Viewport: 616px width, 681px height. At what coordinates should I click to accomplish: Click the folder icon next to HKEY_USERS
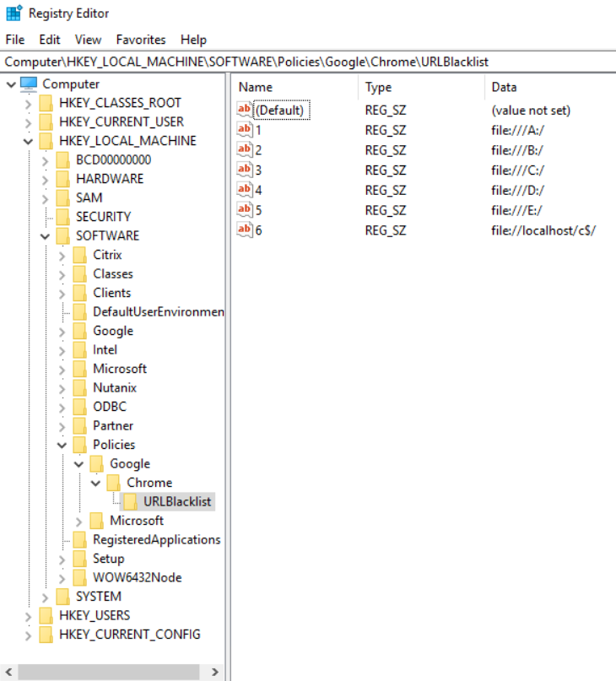[46, 616]
